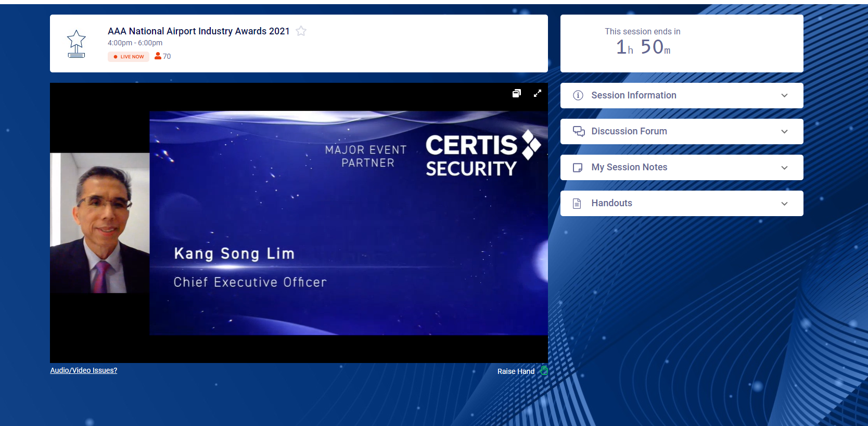Select the Session Information panel label
Viewport: 868px width, 426px height.
633,95
